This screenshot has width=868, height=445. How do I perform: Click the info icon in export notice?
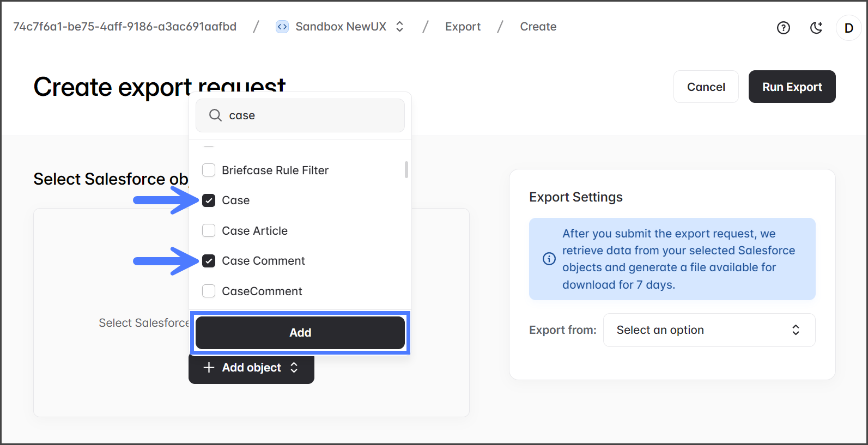[x=549, y=259]
